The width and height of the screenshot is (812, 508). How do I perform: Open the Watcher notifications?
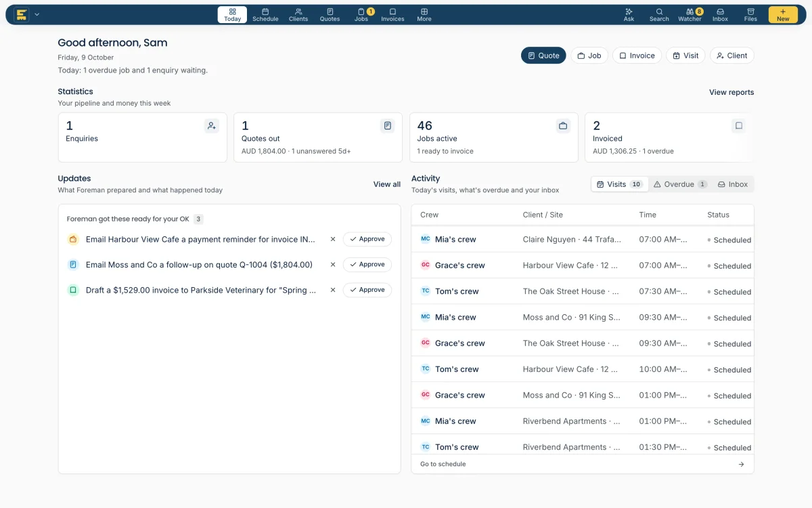pyautogui.click(x=690, y=14)
